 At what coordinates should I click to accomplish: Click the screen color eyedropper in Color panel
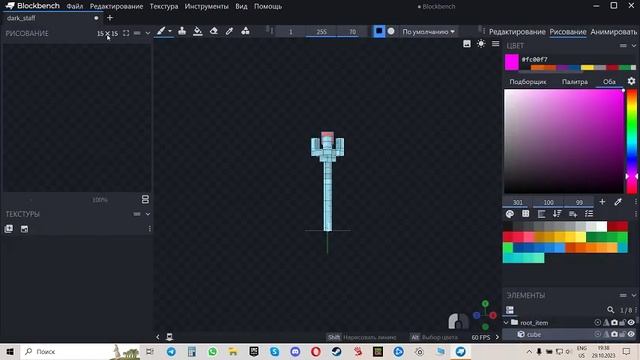click(618, 202)
